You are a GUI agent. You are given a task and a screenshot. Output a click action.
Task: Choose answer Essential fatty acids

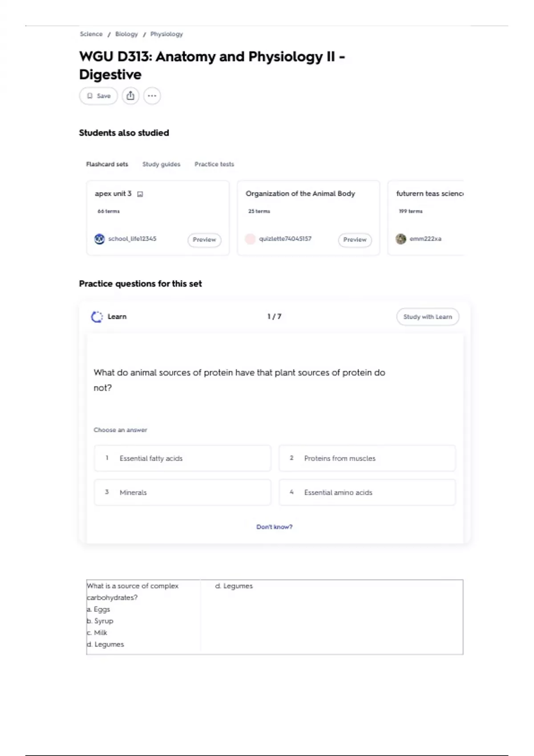tap(182, 458)
